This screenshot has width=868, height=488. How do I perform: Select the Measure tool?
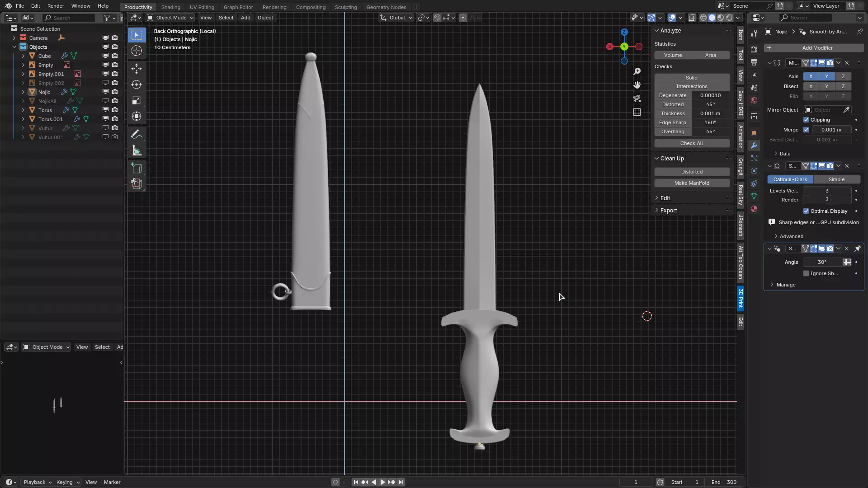137,150
